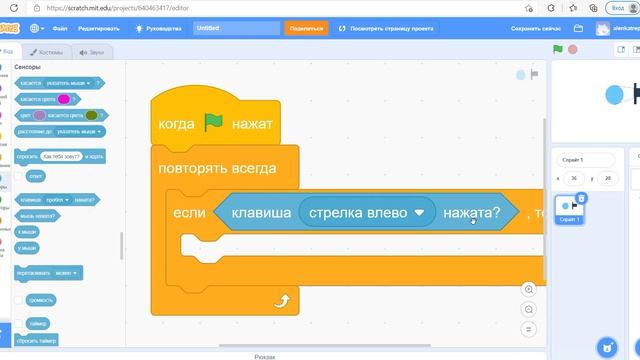
Task: Click the add to favorites star icon
Action: [x=529, y=8]
